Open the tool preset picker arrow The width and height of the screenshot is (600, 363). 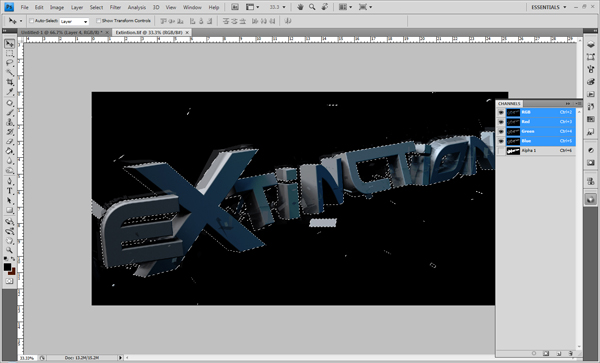pyautogui.click(x=21, y=21)
